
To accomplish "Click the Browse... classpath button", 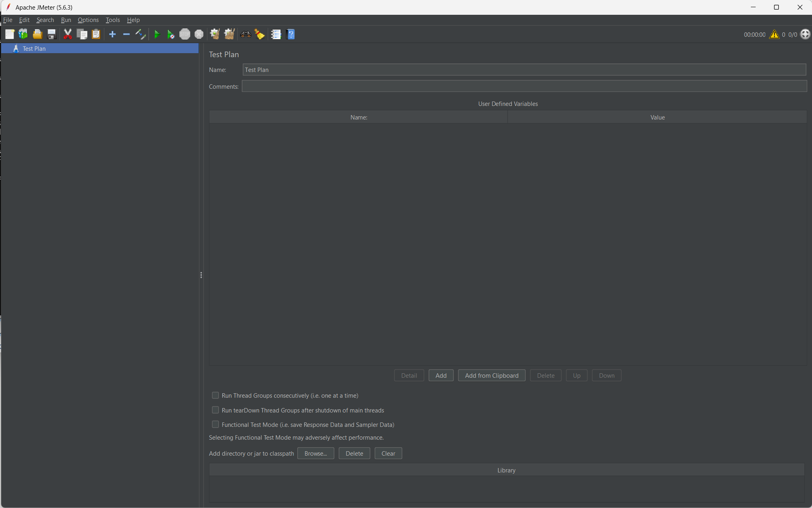I will [x=315, y=453].
